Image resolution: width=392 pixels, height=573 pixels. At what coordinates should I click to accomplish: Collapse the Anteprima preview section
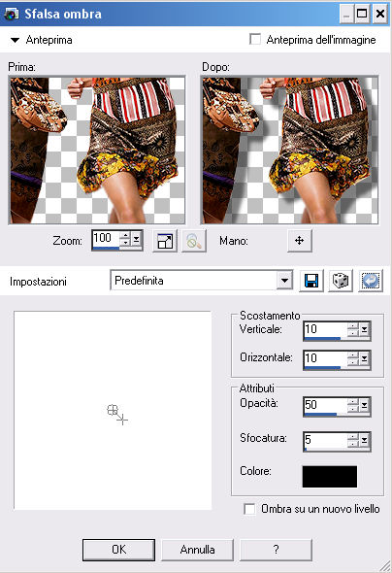(x=15, y=40)
